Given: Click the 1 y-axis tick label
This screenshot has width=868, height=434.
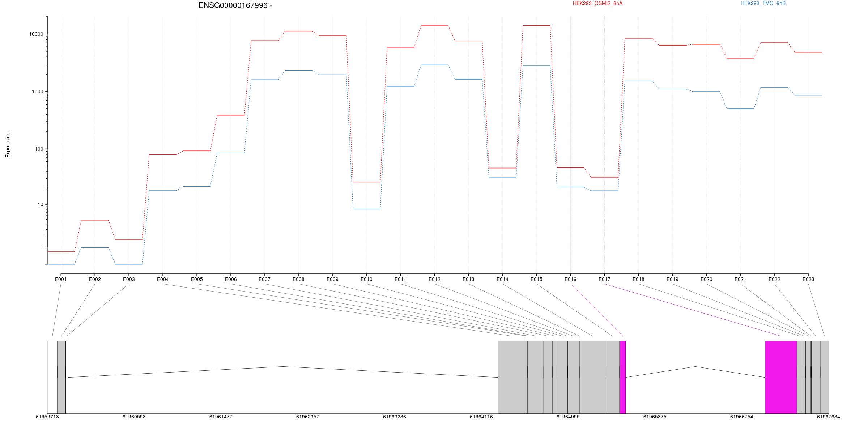Looking at the screenshot, I should (x=42, y=247).
